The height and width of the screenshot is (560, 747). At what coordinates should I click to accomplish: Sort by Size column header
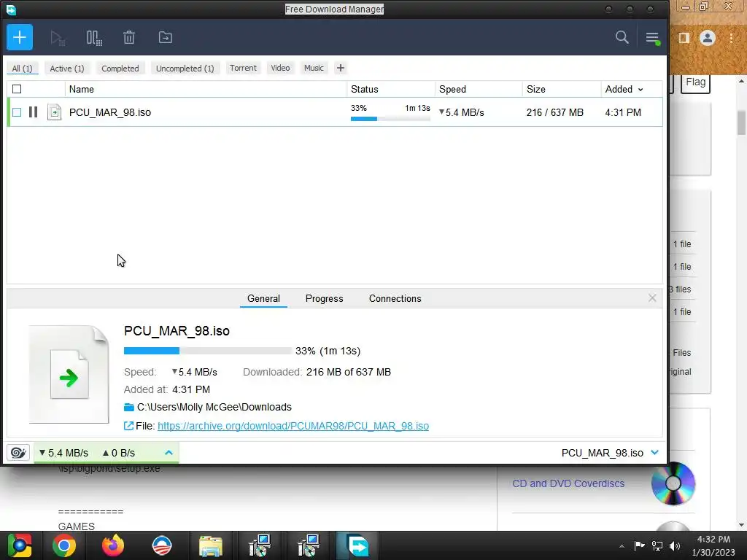pyautogui.click(x=536, y=89)
